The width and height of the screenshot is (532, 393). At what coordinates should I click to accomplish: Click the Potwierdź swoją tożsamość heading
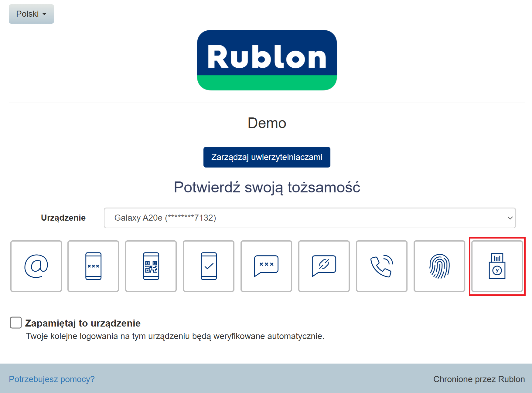[267, 187]
